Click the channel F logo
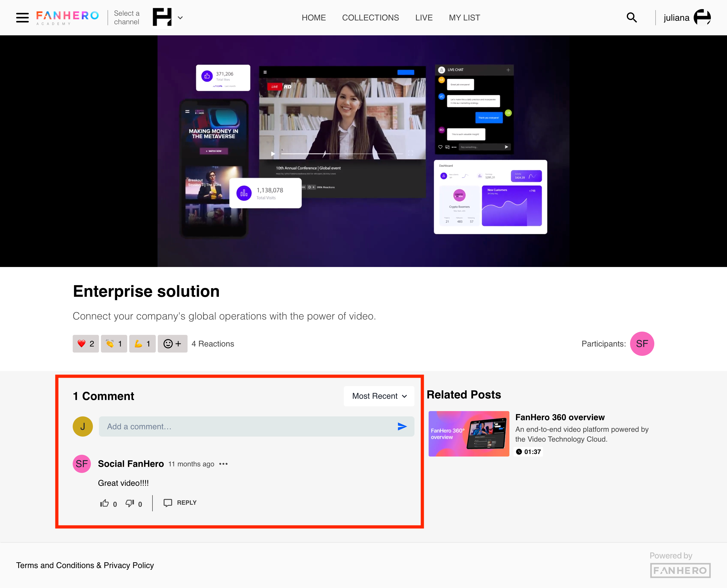 click(162, 17)
